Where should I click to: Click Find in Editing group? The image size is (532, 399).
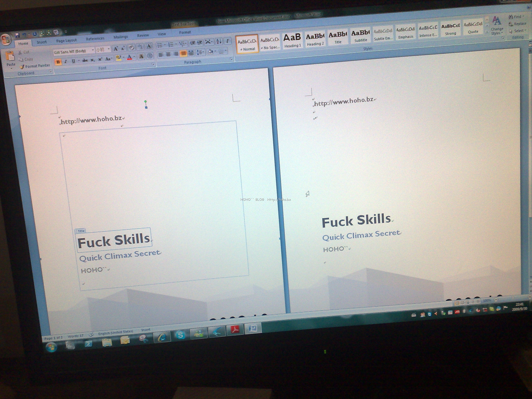516,17
